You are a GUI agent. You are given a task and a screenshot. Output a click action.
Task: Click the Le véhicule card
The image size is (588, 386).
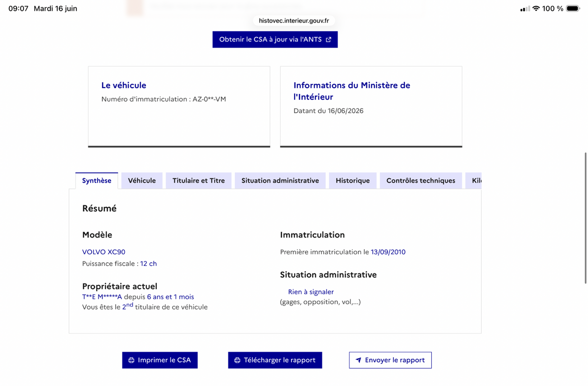pyautogui.click(x=179, y=107)
